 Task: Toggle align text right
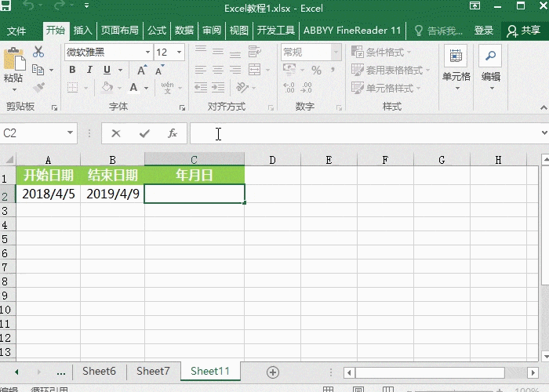click(235, 70)
